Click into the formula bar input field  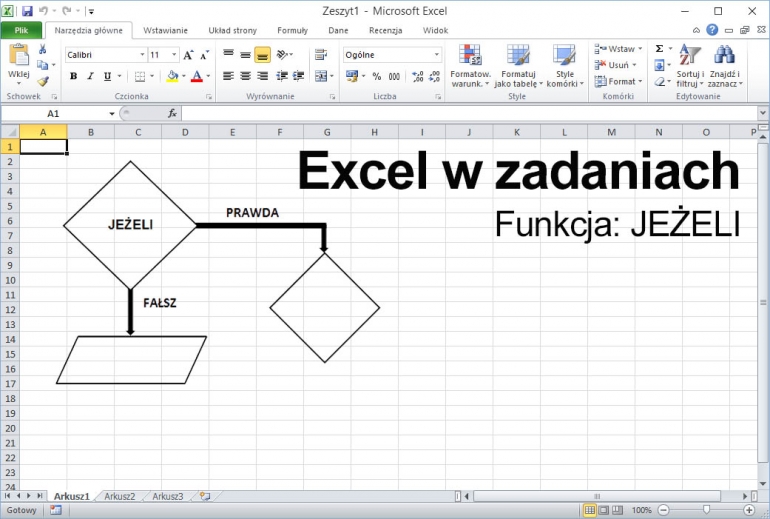(x=469, y=113)
